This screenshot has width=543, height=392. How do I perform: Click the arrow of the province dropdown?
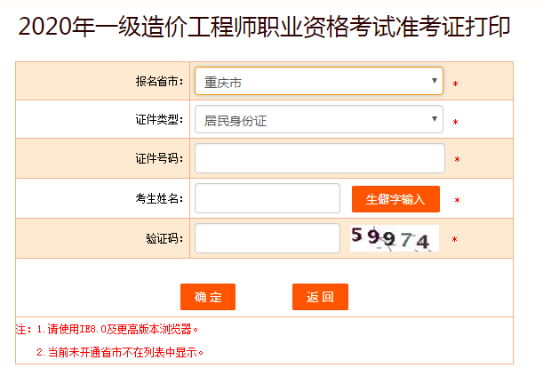pyautogui.click(x=435, y=81)
